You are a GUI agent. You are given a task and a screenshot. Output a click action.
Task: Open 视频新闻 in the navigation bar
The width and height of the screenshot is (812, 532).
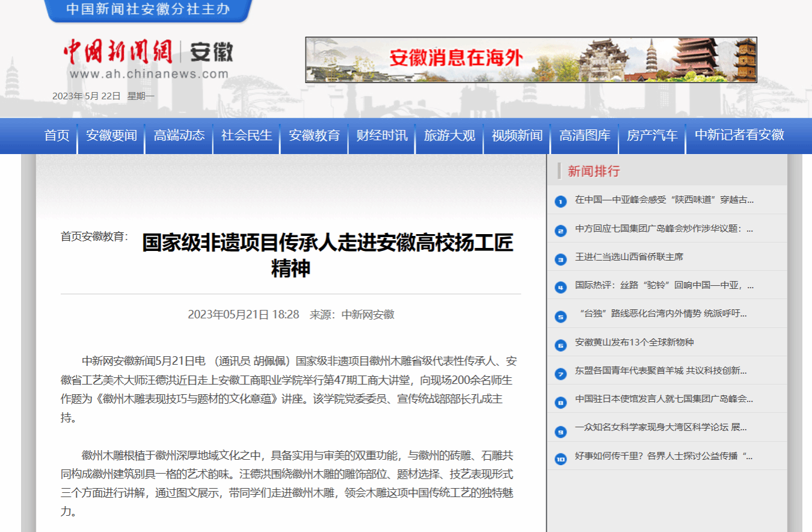click(517, 135)
